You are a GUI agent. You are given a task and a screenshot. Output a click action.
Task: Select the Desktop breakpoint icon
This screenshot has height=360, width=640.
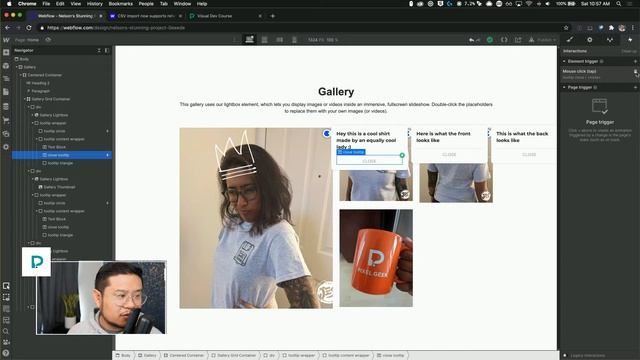pyautogui.click(x=249, y=40)
